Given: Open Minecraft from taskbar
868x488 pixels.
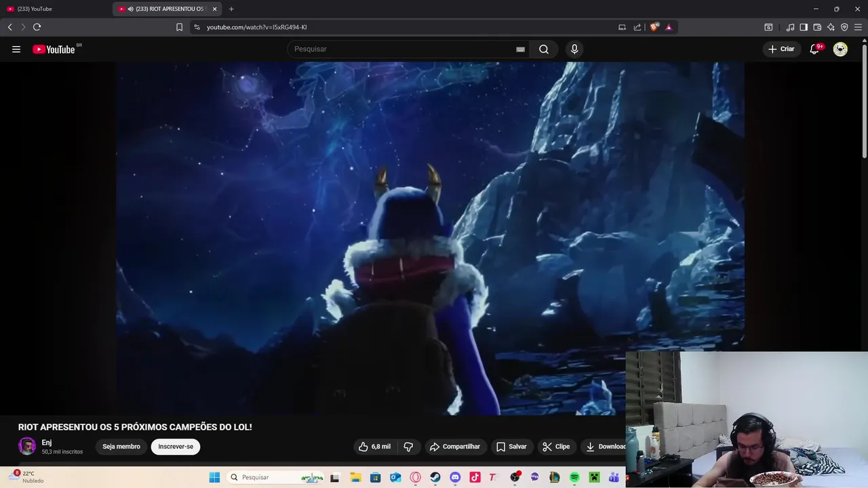Looking at the screenshot, I should pyautogui.click(x=594, y=477).
